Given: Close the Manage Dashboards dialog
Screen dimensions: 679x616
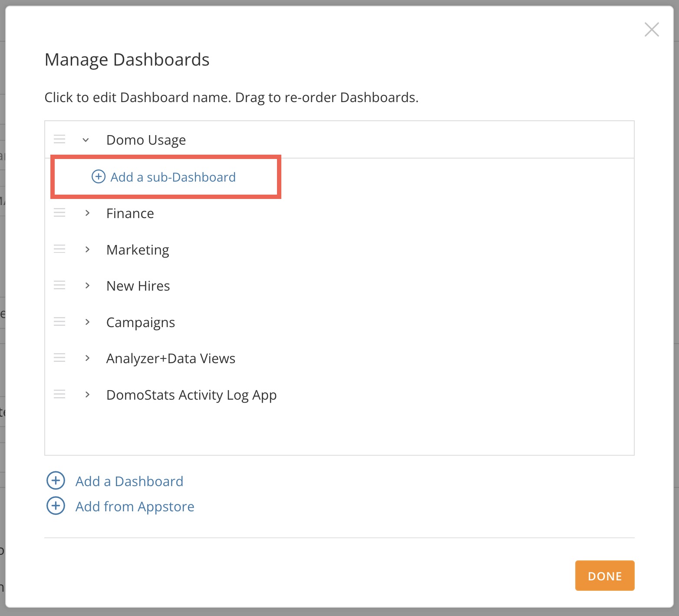Looking at the screenshot, I should (x=652, y=30).
